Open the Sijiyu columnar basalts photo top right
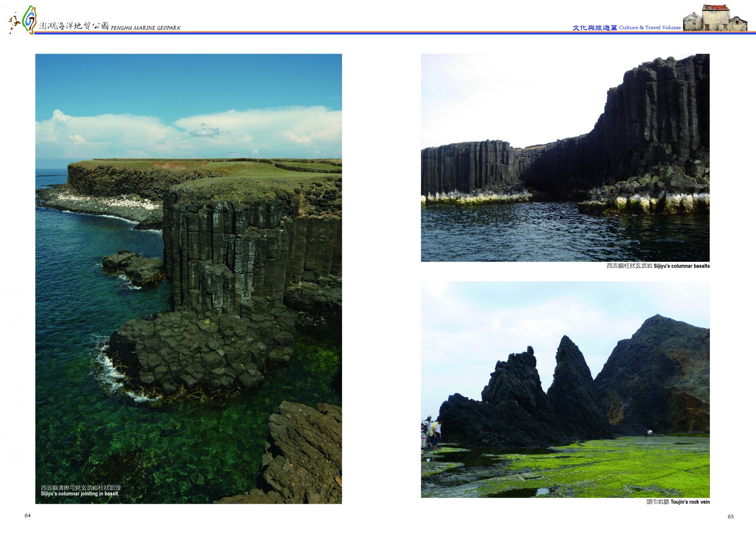Screen dimensions: 756x534 click(565, 157)
